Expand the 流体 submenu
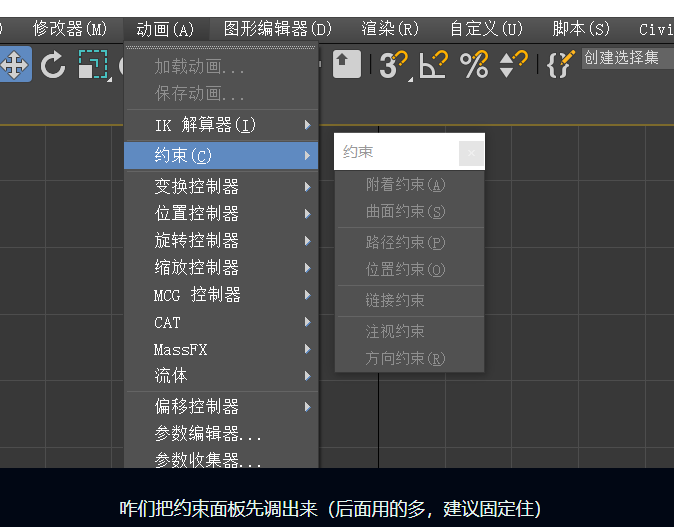The width and height of the screenshot is (674, 527). click(x=221, y=376)
